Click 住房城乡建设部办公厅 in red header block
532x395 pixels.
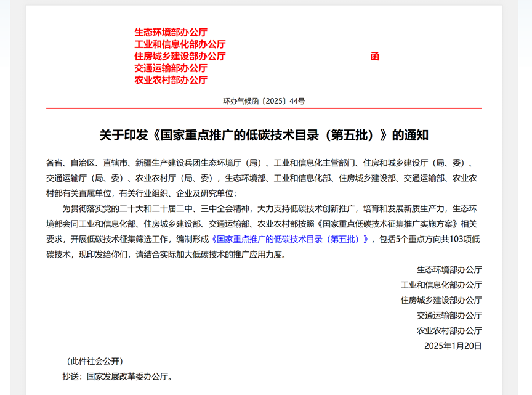point(178,56)
